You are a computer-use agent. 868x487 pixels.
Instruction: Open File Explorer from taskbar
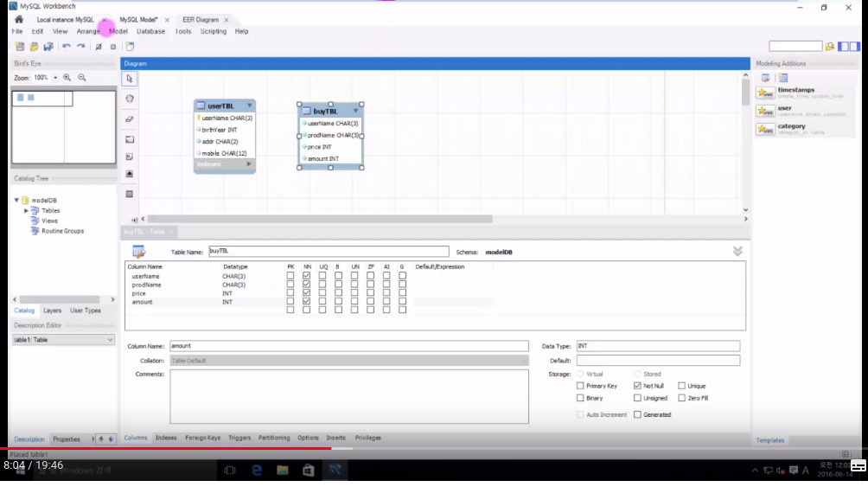(283, 471)
